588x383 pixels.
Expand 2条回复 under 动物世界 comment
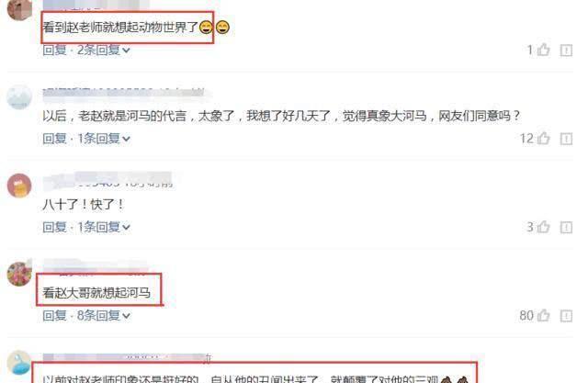pyautogui.click(x=104, y=50)
